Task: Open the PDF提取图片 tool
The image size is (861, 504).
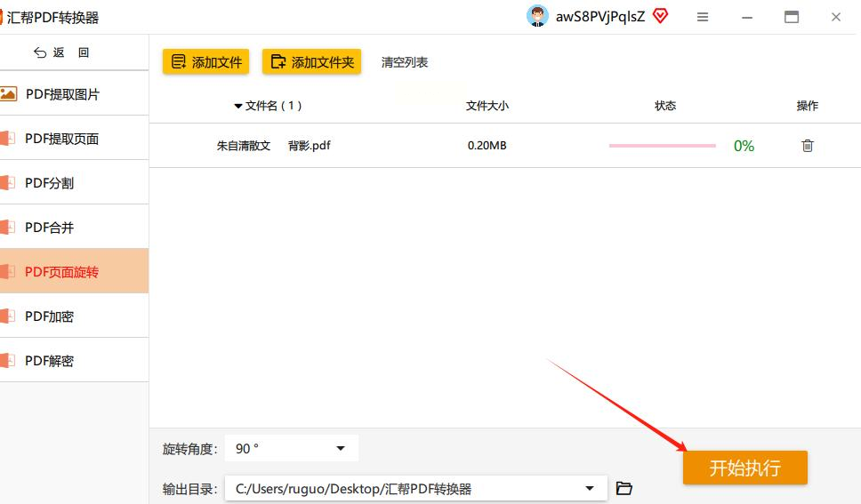Action: (x=74, y=94)
